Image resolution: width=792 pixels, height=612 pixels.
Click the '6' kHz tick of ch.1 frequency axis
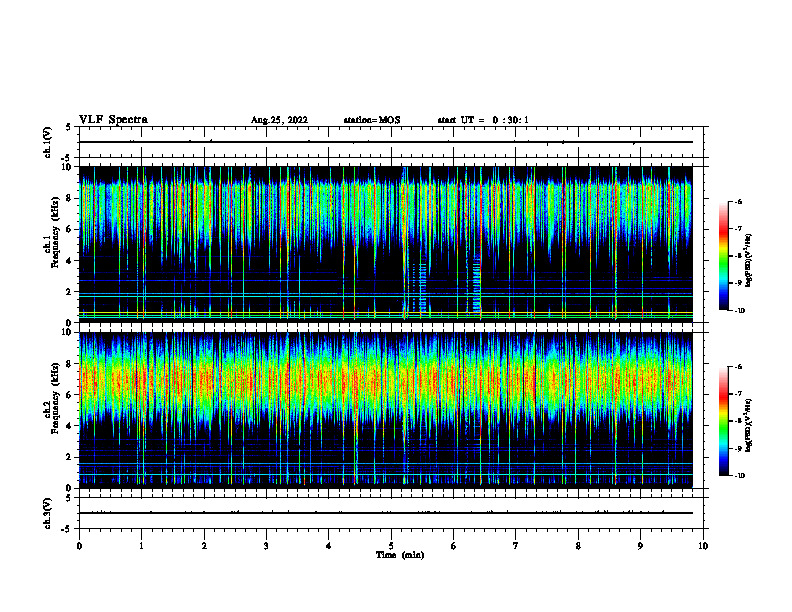69,229
